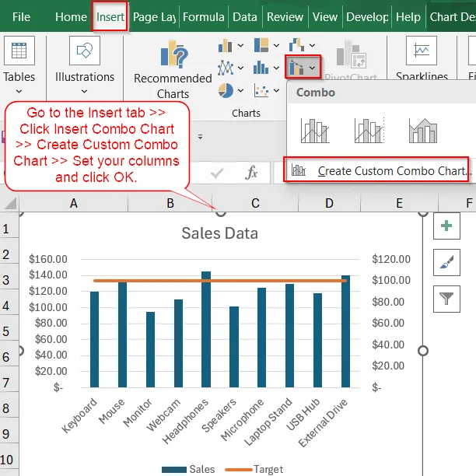Click the External Drive category label
476x476 pixels.
(x=324, y=423)
